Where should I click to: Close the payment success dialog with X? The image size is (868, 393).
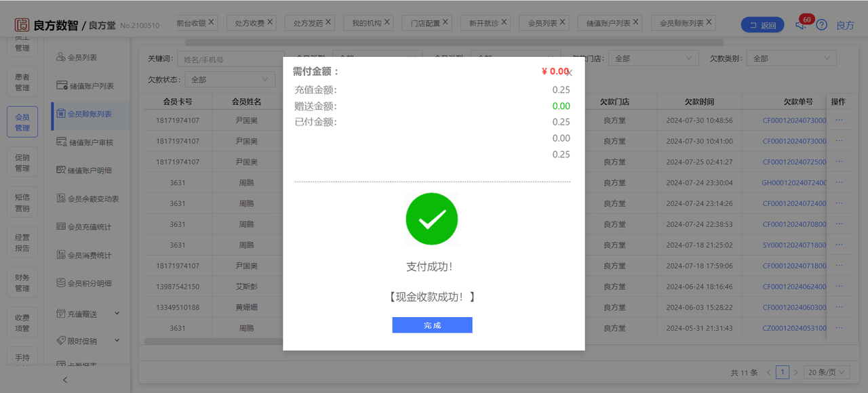570,73
